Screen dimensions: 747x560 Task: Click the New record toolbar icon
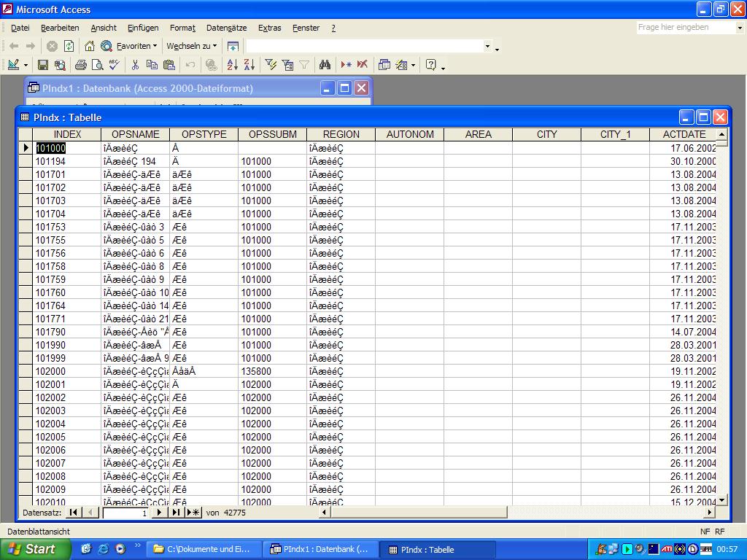[x=346, y=65]
